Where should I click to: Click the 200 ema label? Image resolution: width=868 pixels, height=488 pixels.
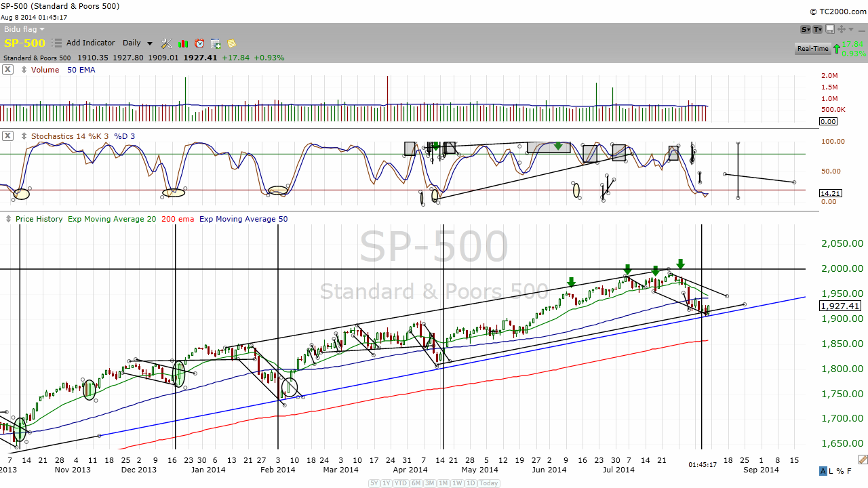[178, 219]
